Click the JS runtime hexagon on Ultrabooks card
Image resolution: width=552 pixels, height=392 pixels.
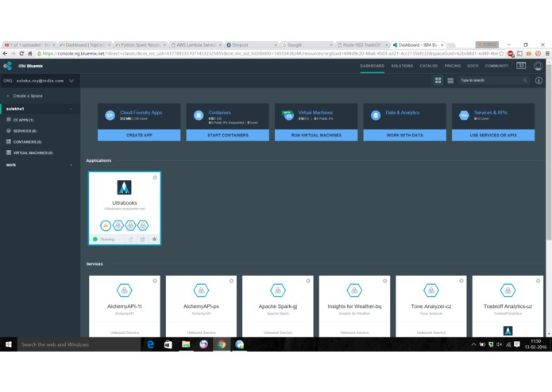pos(106,225)
